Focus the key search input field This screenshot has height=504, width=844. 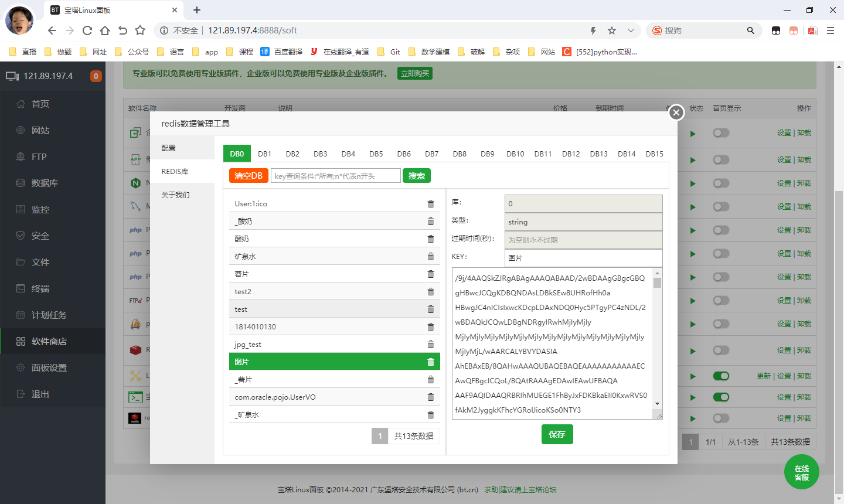tap(335, 176)
